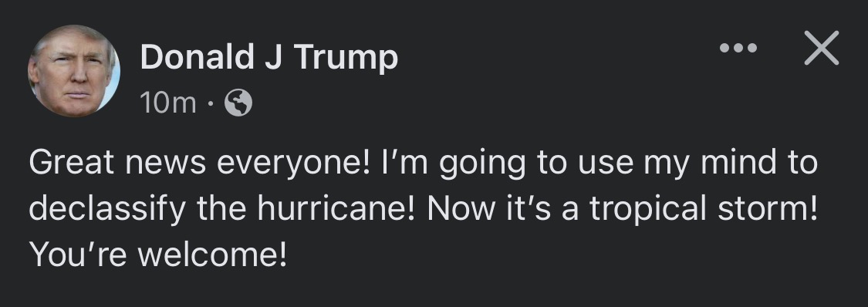Click the word "Trump" in the author name
The width and height of the screenshot is (868, 307).
(x=346, y=58)
